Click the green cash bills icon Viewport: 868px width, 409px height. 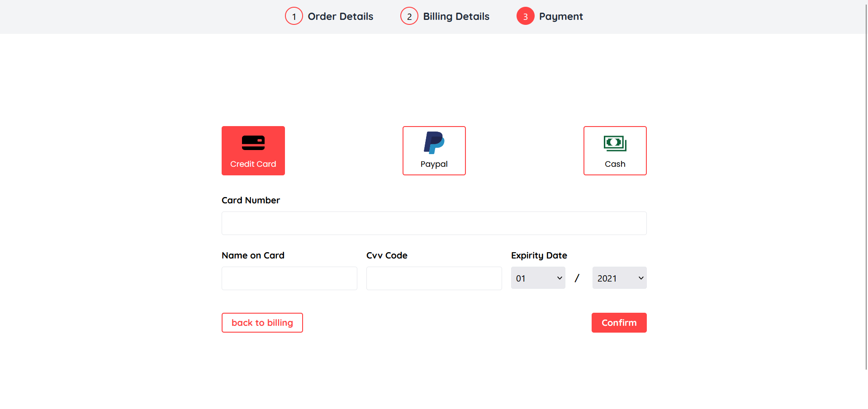[x=615, y=143]
